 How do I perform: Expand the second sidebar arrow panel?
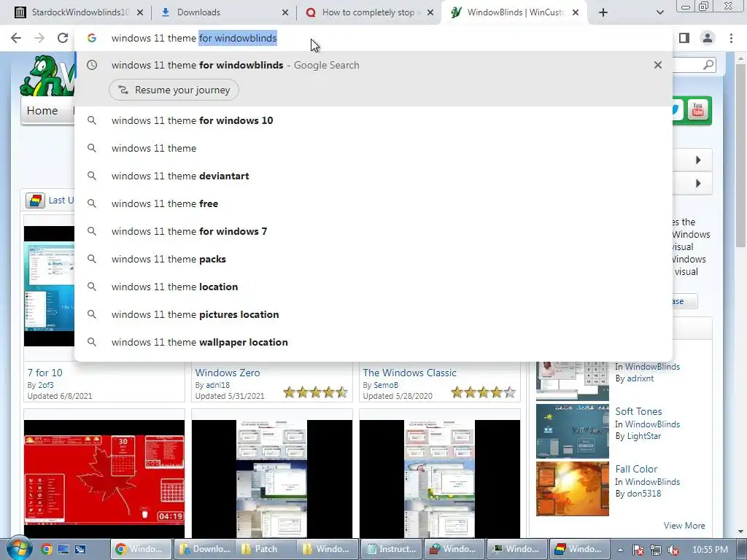[698, 183]
